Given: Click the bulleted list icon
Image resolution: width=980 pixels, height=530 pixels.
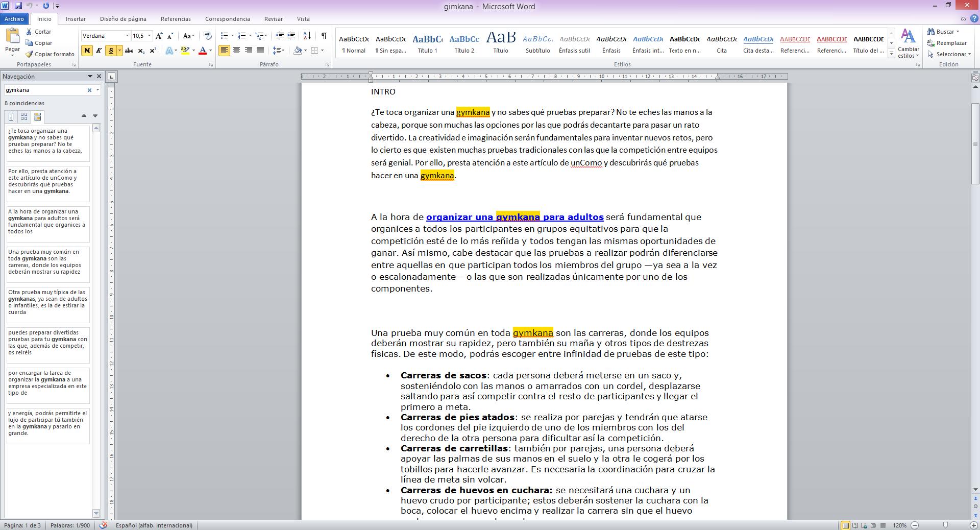Looking at the screenshot, I should click(x=224, y=36).
